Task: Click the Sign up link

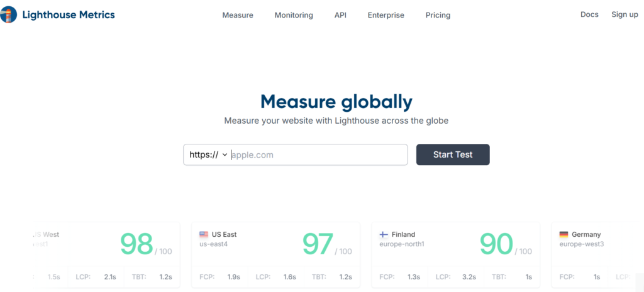Action: 625,14
